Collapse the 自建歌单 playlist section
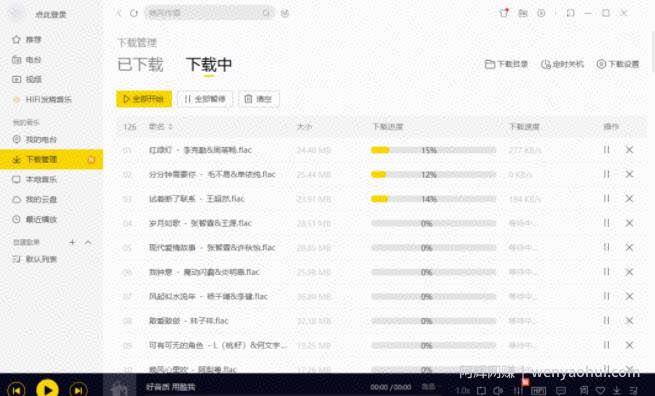 (88, 242)
